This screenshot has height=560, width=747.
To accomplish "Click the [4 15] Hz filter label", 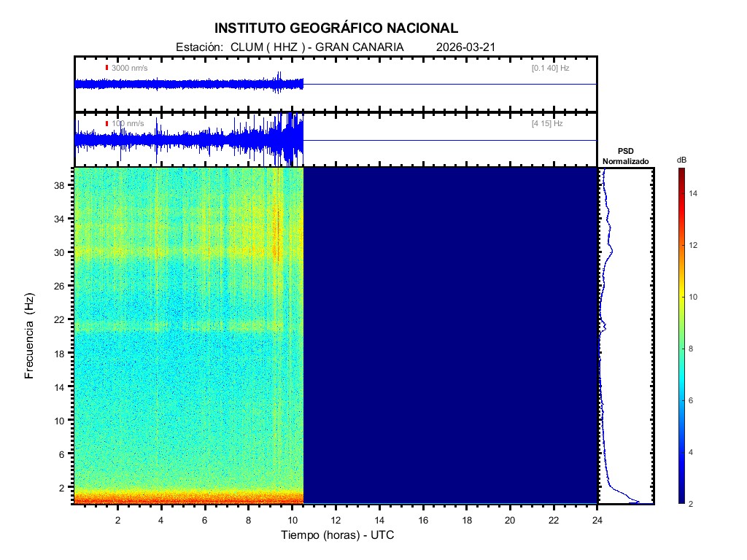I will (547, 124).
